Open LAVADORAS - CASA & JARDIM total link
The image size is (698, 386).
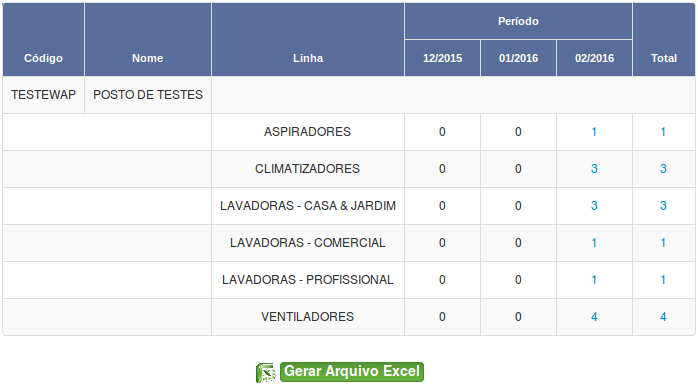(663, 206)
